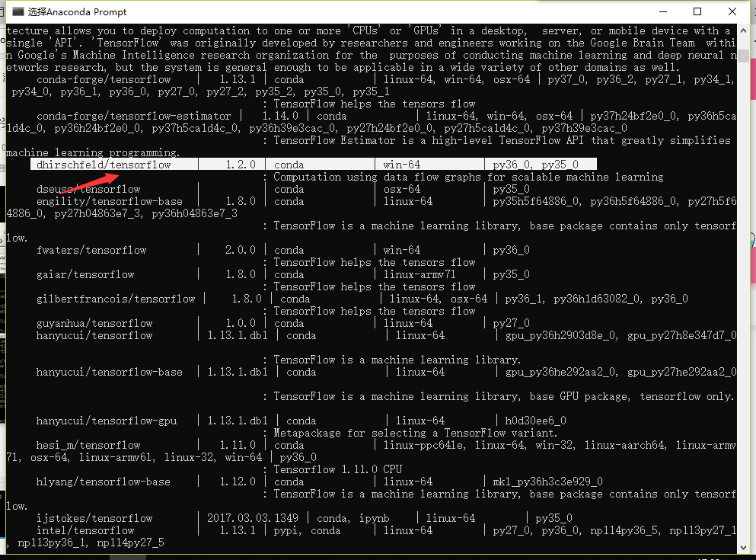
Task: Click version 1.2.0 in highlighted row
Action: tap(241, 165)
